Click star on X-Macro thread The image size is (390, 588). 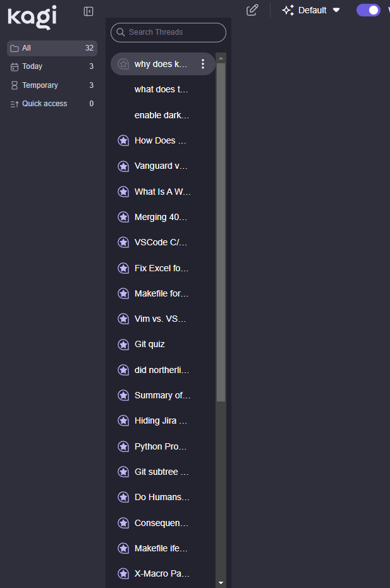(x=124, y=574)
